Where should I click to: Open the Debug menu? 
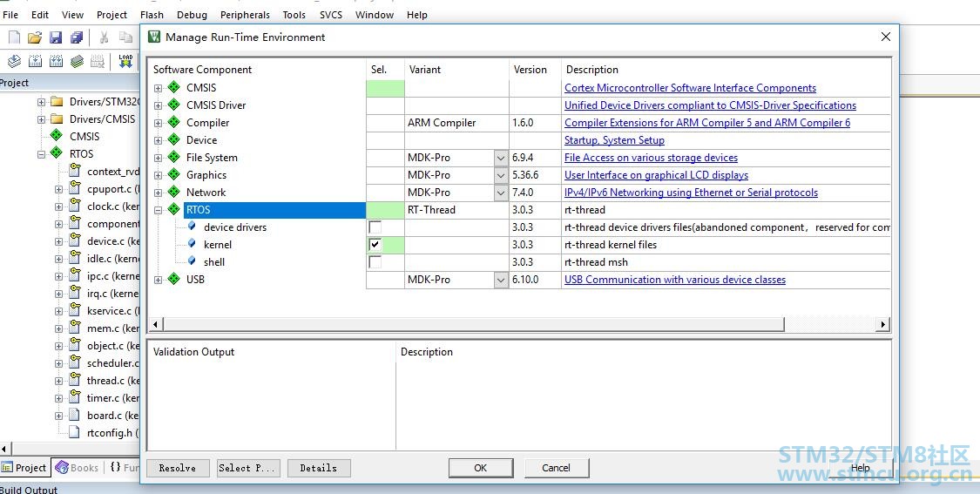[x=192, y=15]
